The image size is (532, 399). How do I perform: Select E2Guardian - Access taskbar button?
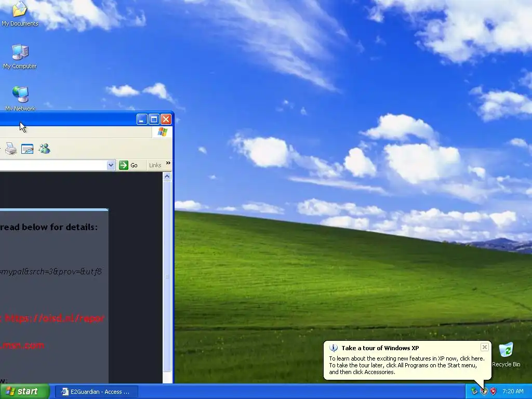click(x=96, y=392)
